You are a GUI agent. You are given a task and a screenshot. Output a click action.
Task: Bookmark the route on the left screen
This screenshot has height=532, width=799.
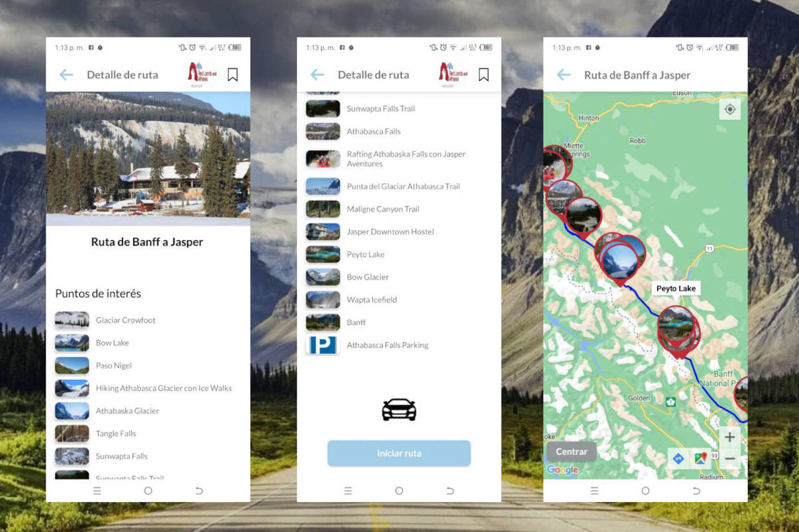click(x=232, y=75)
